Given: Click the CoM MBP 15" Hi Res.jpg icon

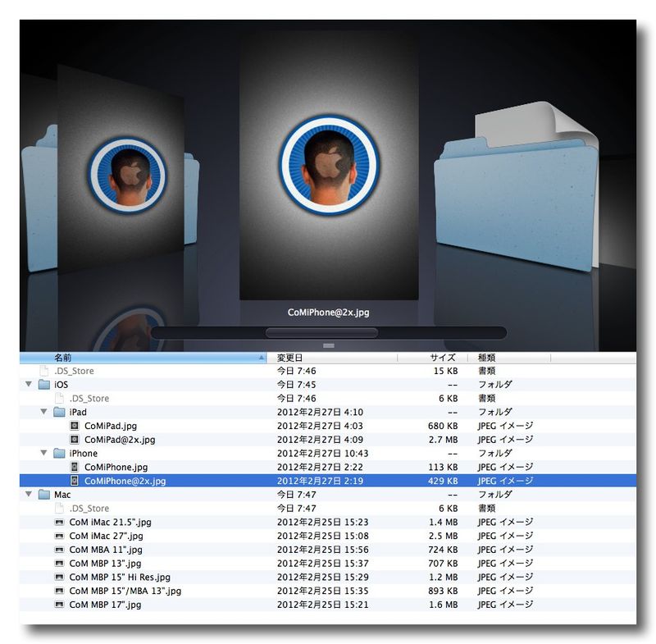Looking at the screenshot, I should coord(59,578).
